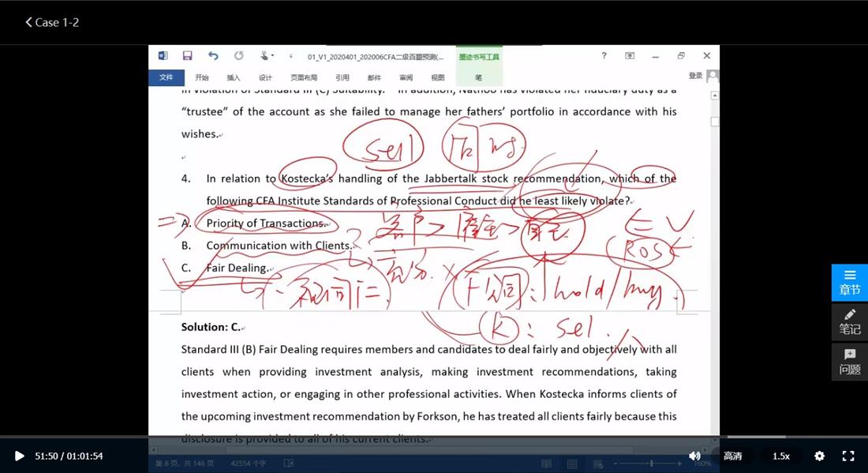Switch to the 引用 ribbon tab
This screenshot has height=473, width=868.
[x=342, y=77]
